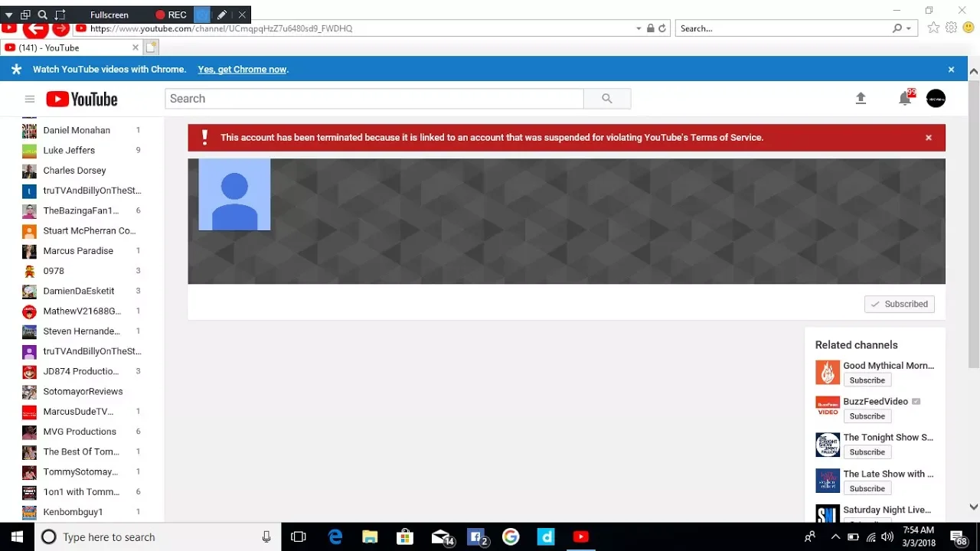Image resolution: width=980 pixels, height=551 pixels.
Task: Open The Tonight Show channel icon
Action: [x=828, y=445]
